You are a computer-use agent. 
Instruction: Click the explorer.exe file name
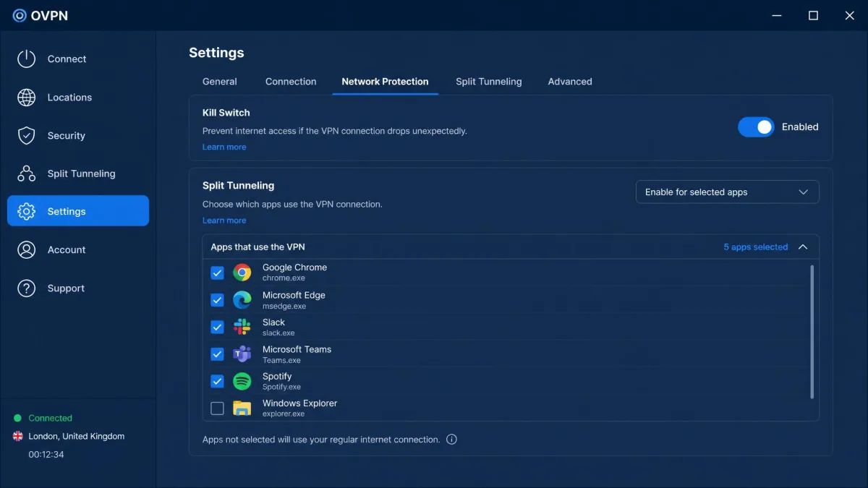[284, 414]
